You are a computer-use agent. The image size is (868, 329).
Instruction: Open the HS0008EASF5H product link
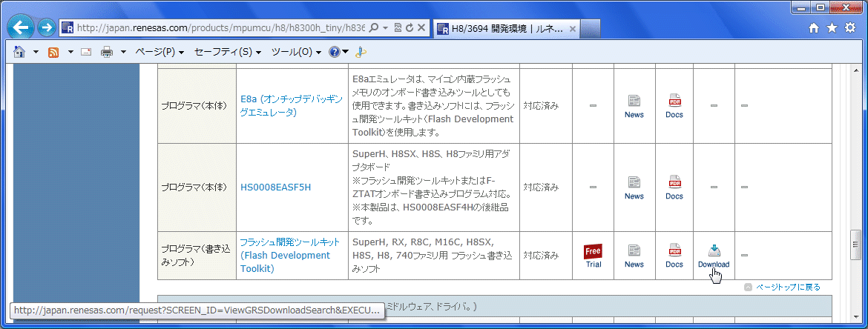coord(276,187)
